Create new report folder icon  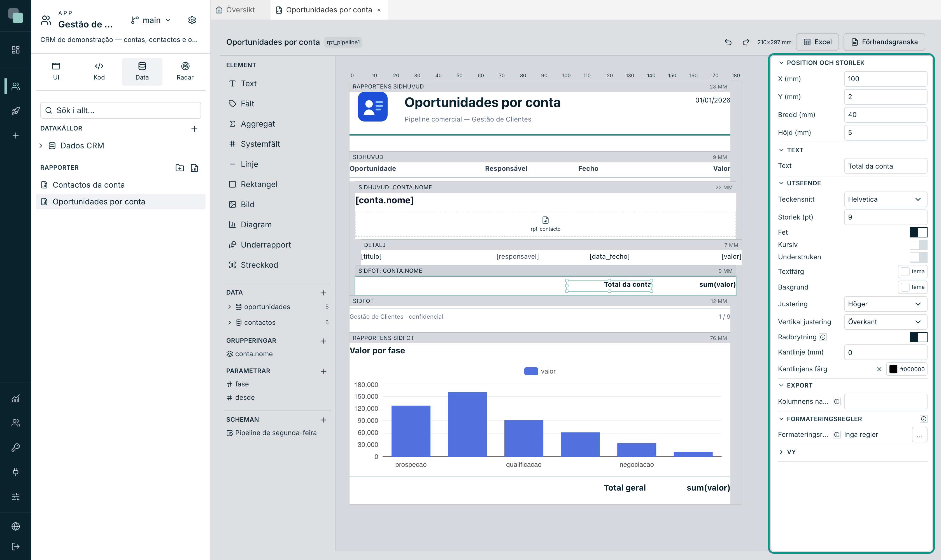(x=180, y=168)
